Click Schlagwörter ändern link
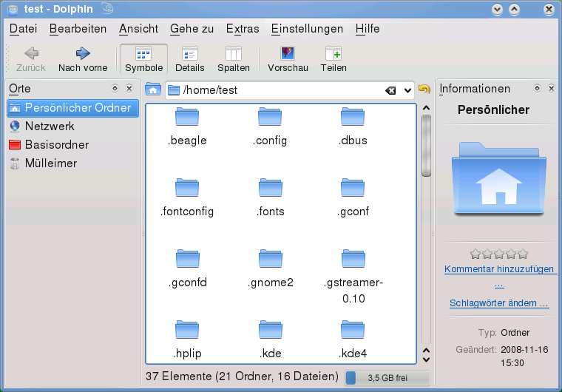 (499, 303)
